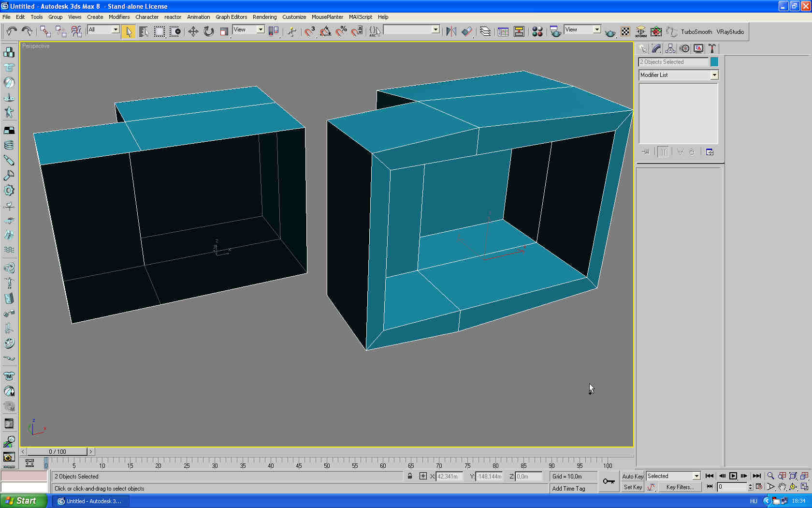This screenshot has height=508, width=812.
Task: Open the Modifiers menu
Action: [119, 17]
